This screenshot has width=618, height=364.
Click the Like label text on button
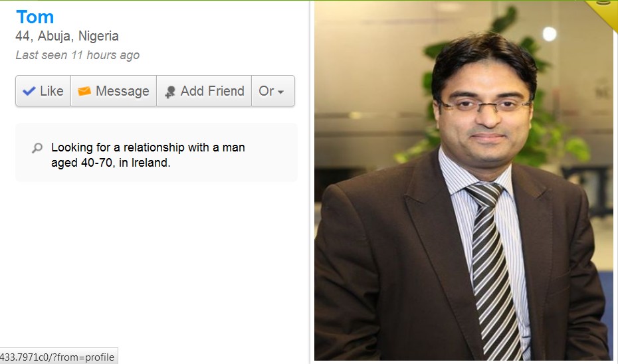click(x=52, y=91)
